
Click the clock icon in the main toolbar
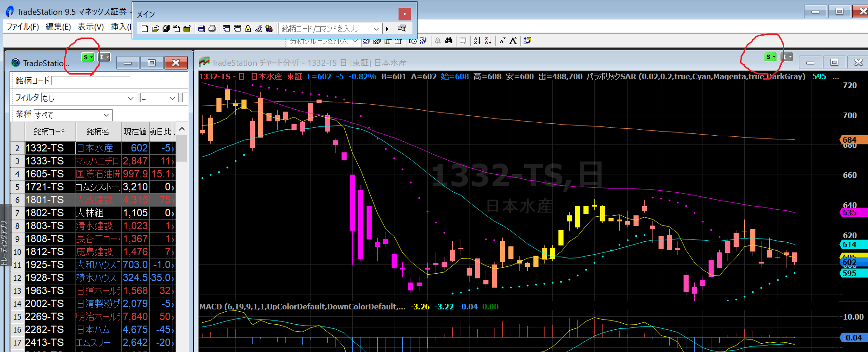(x=413, y=41)
